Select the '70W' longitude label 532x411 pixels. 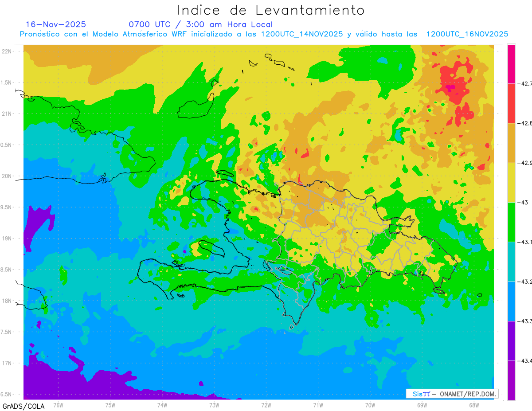[x=370, y=405]
